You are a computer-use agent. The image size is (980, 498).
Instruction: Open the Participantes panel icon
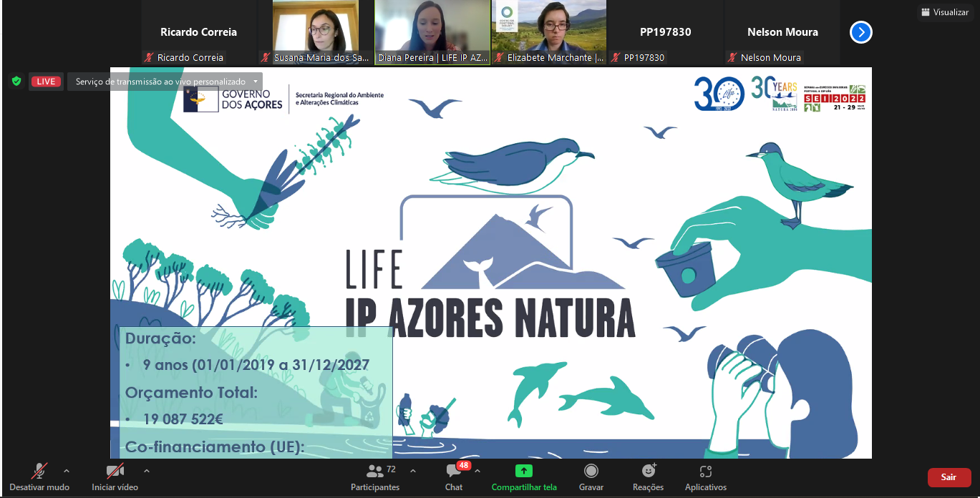point(374,472)
